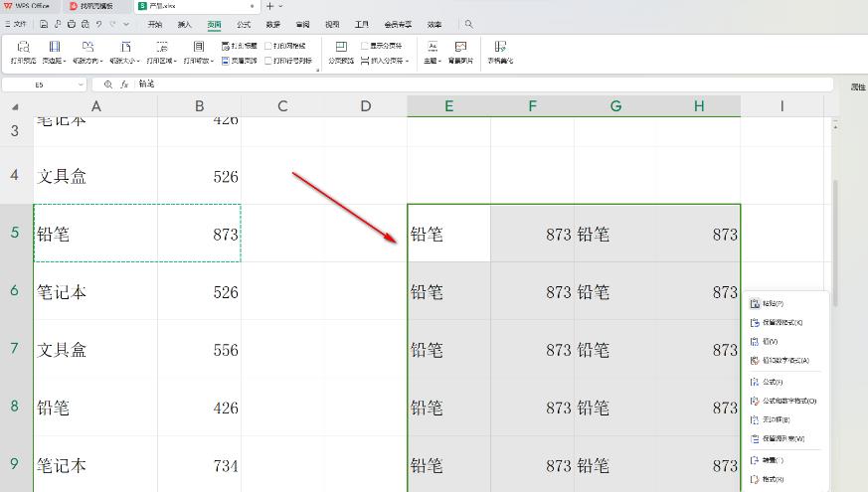Switch to the Home (开始) ribbon tab
This screenshot has height=492, width=868.
click(x=155, y=24)
